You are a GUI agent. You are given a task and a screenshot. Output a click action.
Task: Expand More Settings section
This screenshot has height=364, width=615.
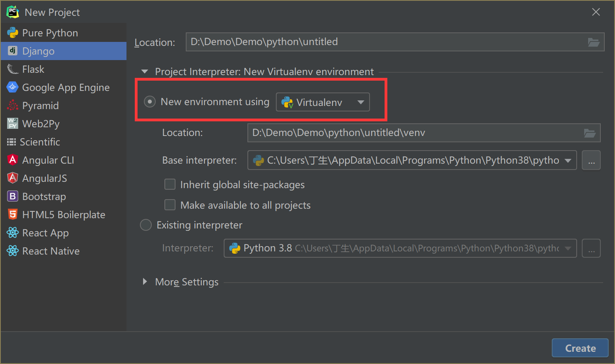point(145,281)
